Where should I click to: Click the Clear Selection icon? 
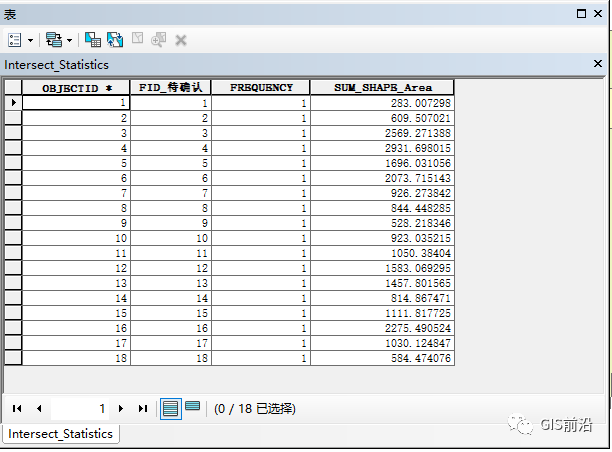[x=137, y=39]
